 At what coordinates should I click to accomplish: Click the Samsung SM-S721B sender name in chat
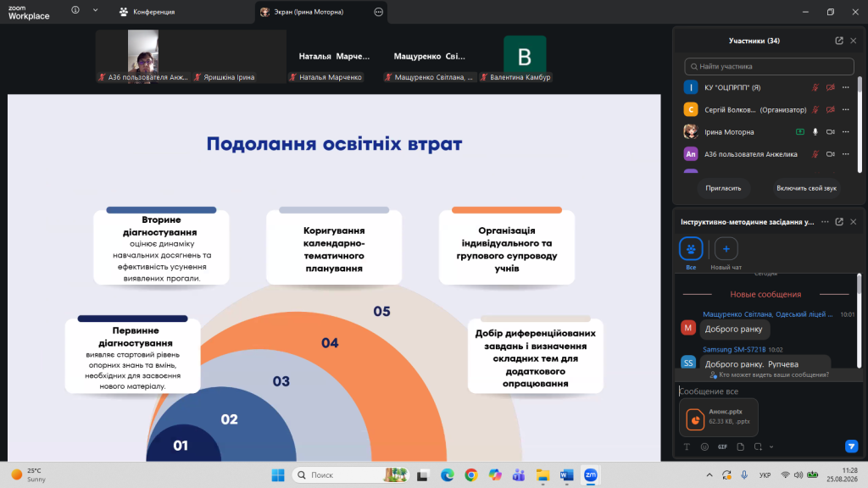click(x=734, y=350)
